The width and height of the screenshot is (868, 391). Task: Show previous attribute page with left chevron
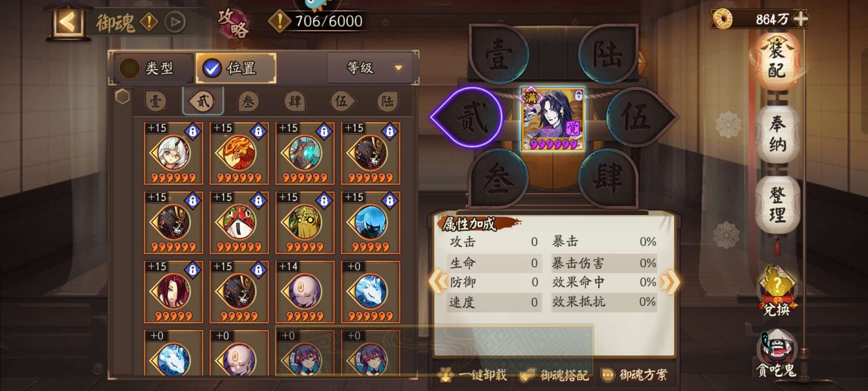tap(438, 282)
